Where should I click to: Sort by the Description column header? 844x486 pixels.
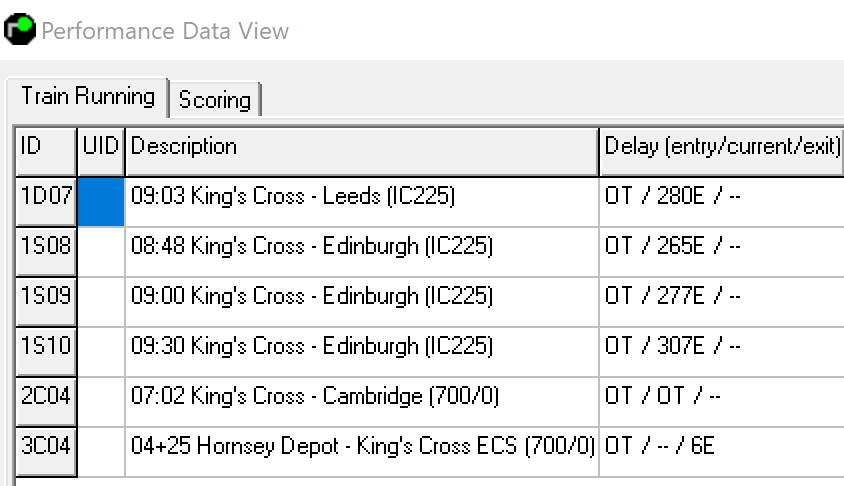tap(362, 151)
